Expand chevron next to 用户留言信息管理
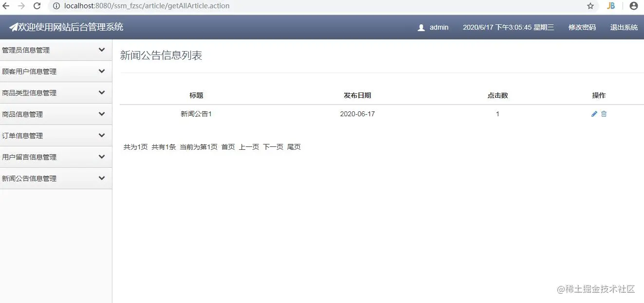 pyautogui.click(x=102, y=157)
